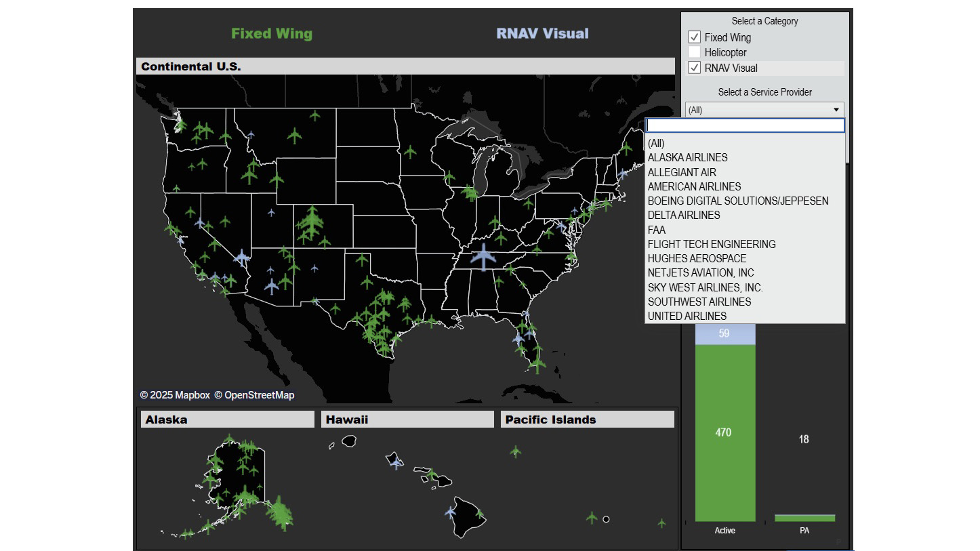Choose ALASKA AIRLINES from the list
The height and width of the screenshot is (551, 980).
pyautogui.click(x=745, y=157)
